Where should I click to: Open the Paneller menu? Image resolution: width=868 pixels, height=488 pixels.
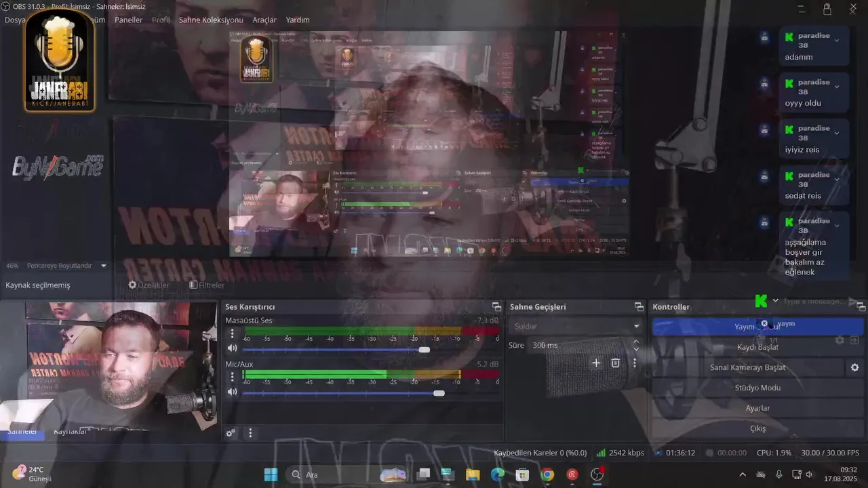point(129,20)
